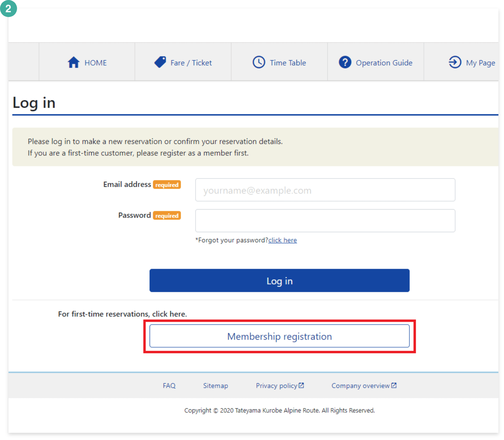
Task: Submit with the blue Log in button
Action: pyautogui.click(x=279, y=281)
